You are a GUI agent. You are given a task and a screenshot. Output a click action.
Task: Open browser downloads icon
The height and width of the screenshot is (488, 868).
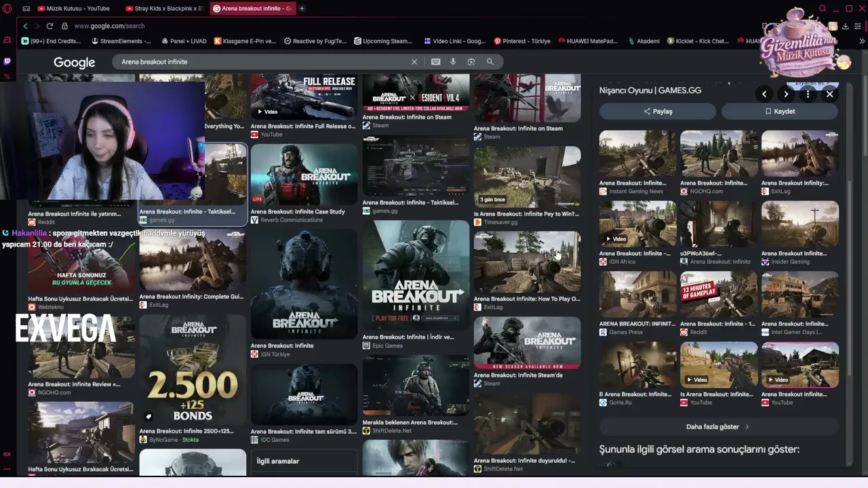(x=845, y=26)
